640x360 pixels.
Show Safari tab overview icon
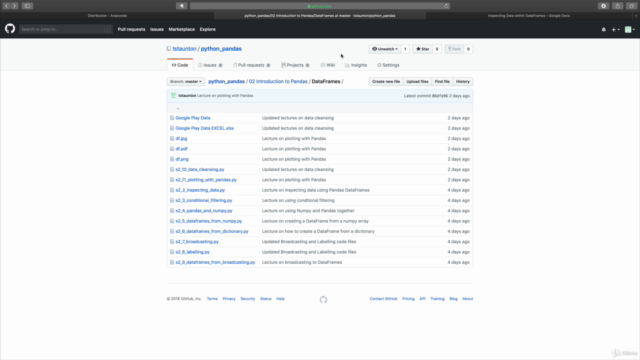tap(631, 6)
